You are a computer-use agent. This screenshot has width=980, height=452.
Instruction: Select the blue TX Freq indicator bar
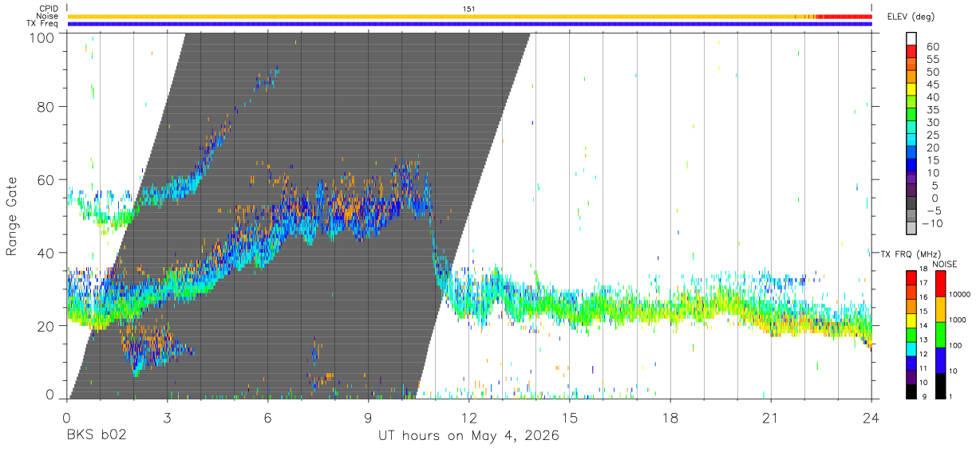pos(469,24)
